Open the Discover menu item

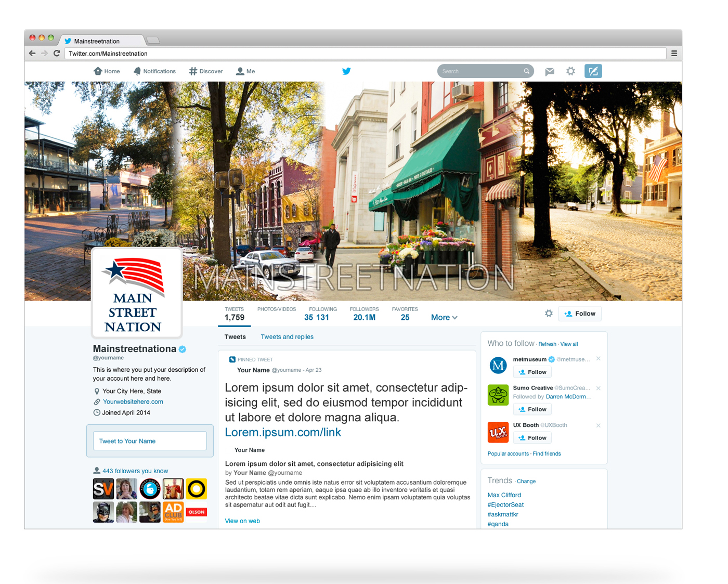coord(206,71)
